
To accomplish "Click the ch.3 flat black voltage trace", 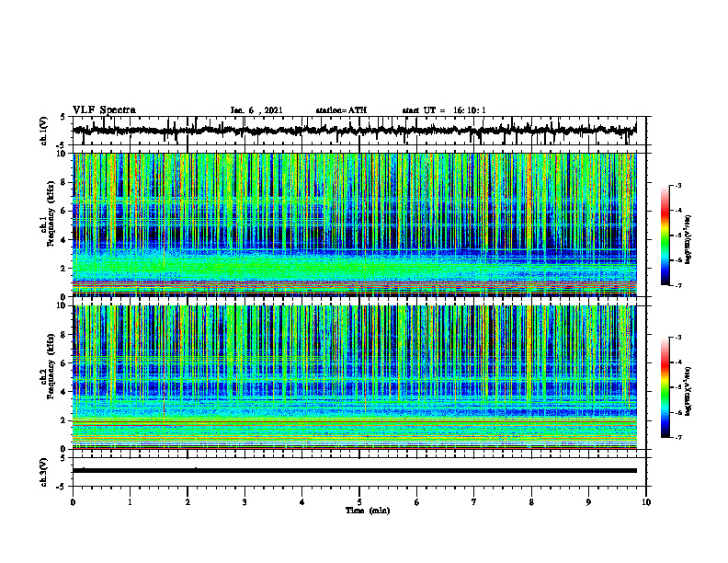I will (x=354, y=471).
